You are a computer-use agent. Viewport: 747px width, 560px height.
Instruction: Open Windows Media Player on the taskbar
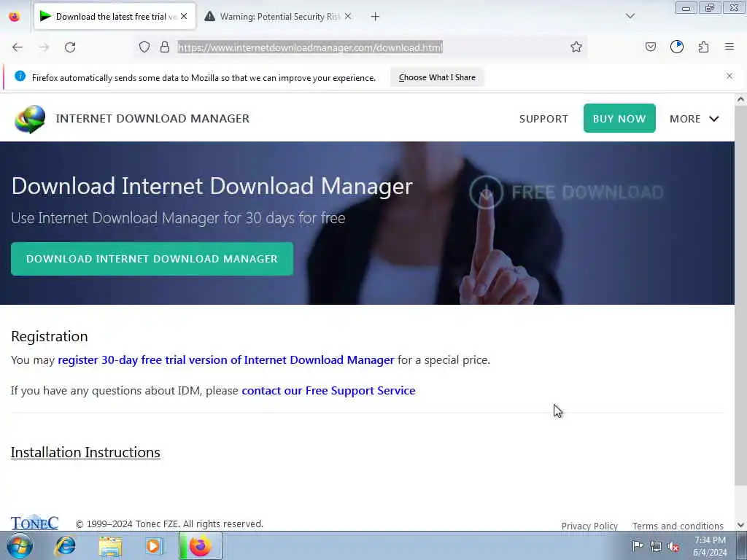coord(155,545)
